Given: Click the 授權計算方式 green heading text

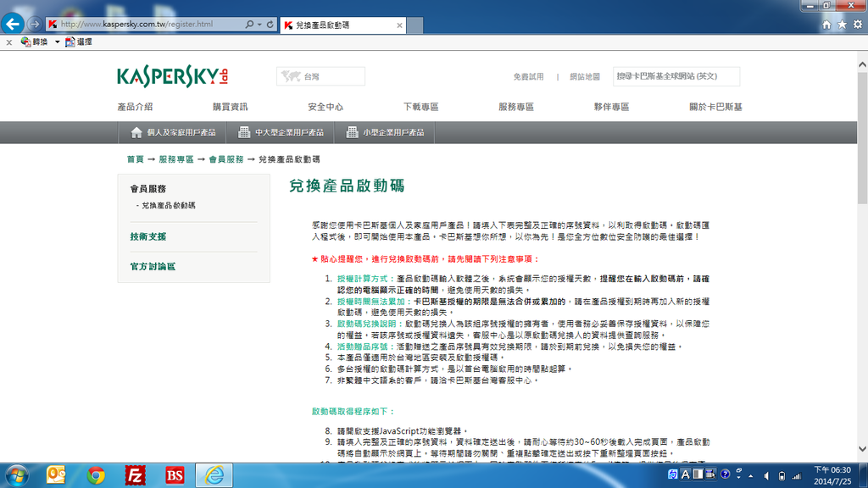Looking at the screenshot, I should coord(364,279).
